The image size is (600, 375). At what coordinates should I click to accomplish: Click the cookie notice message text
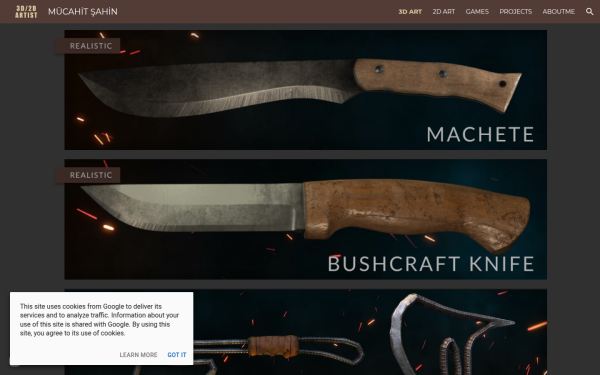coord(99,320)
